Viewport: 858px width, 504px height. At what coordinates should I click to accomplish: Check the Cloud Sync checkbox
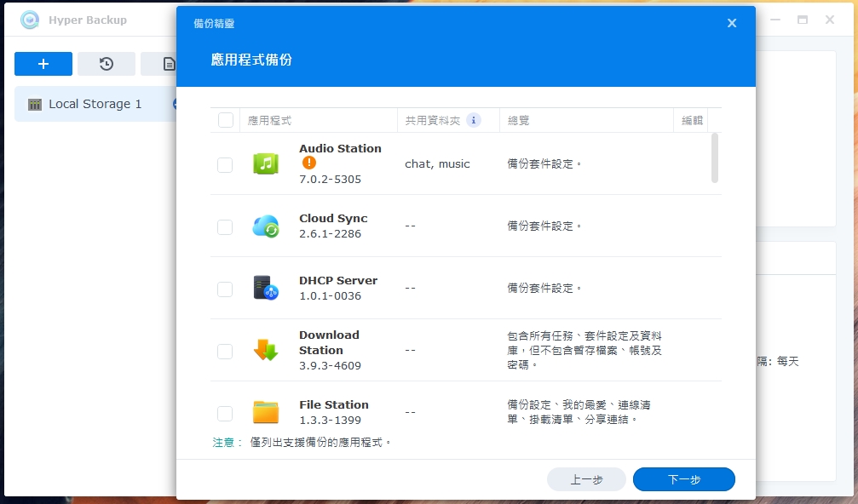[225, 226]
